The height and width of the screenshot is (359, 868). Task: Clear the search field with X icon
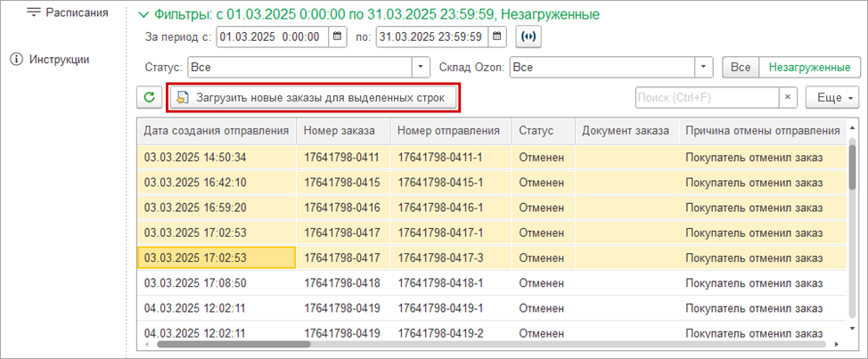tap(788, 97)
